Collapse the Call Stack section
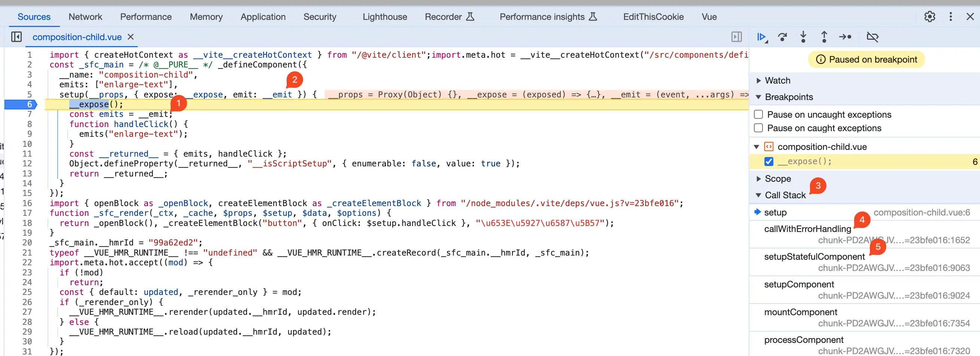Viewport: 980px width, 356px height. (x=757, y=195)
